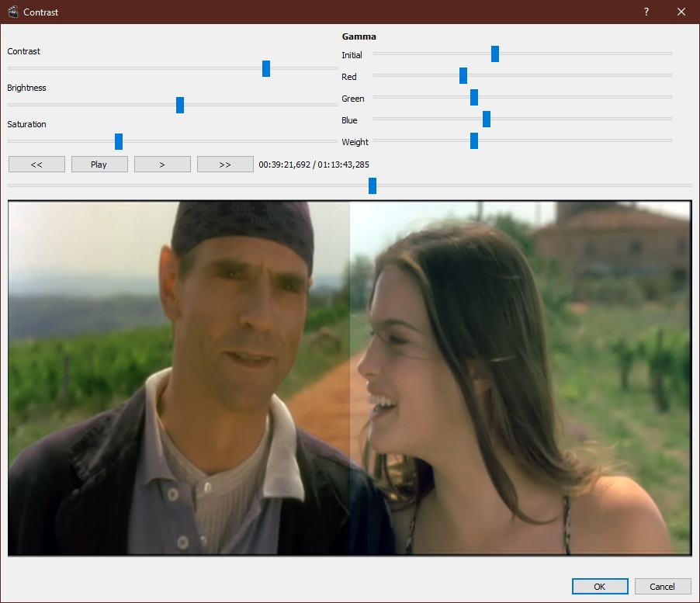This screenshot has width=700, height=603.
Task: Click the Weight gamma label
Action: [x=355, y=142]
